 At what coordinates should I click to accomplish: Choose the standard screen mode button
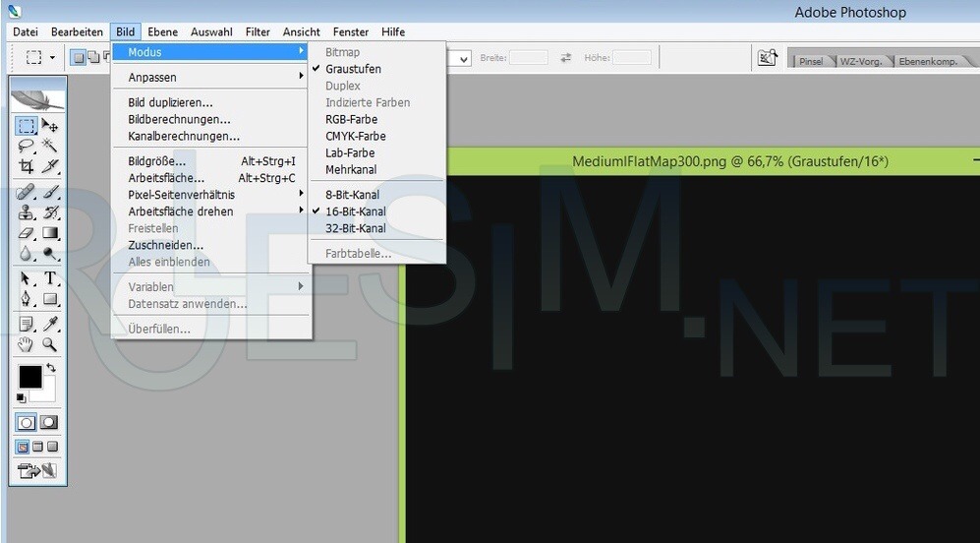point(22,447)
